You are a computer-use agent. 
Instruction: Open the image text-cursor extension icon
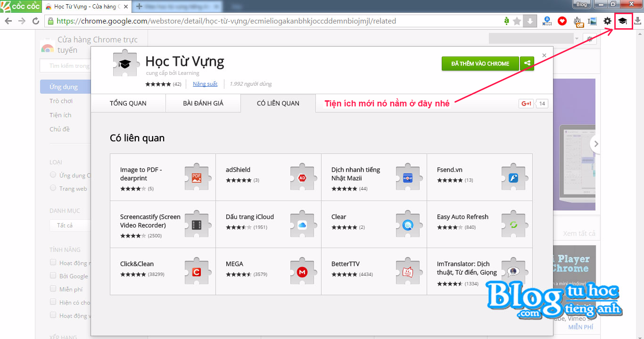(593, 21)
